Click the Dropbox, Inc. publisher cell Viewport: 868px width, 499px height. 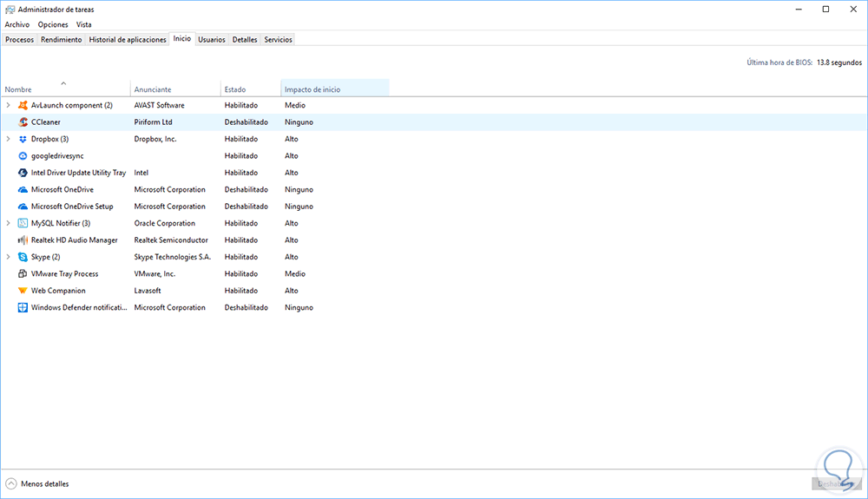point(155,139)
